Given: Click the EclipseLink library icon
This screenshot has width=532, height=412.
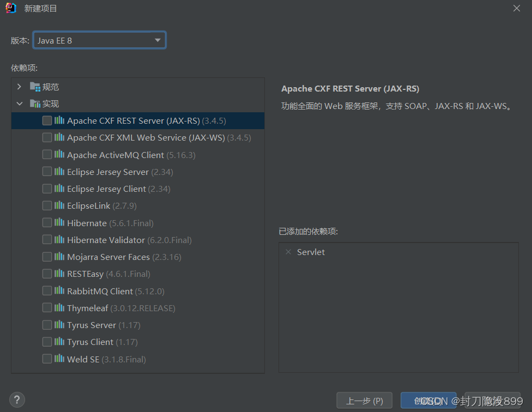Looking at the screenshot, I should tap(59, 205).
